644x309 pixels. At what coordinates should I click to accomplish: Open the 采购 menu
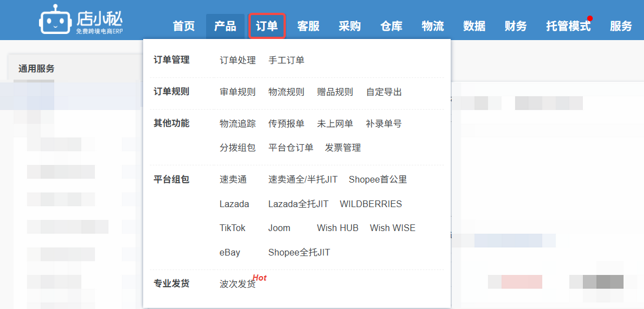(x=350, y=26)
